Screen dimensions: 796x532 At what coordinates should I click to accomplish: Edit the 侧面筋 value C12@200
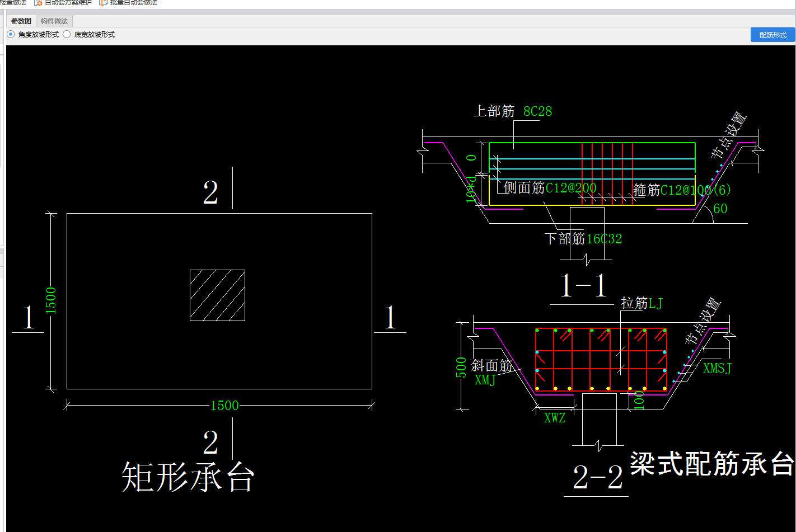[571, 188]
